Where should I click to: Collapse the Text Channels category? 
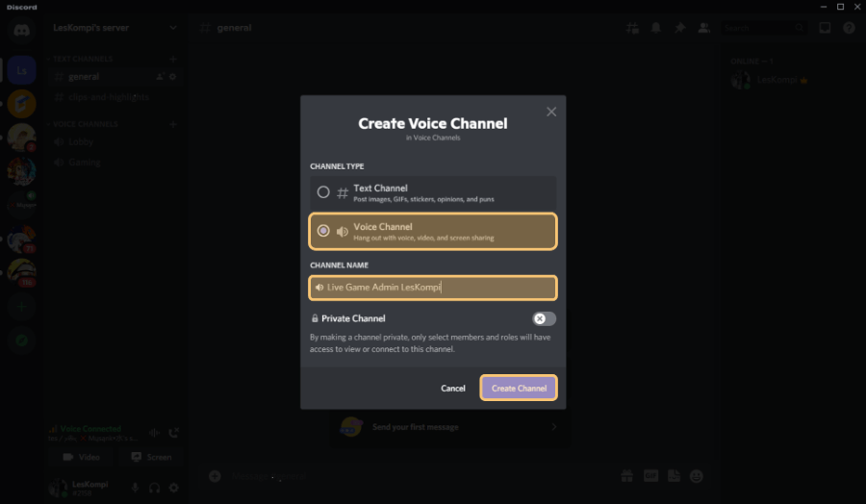coord(82,59)
